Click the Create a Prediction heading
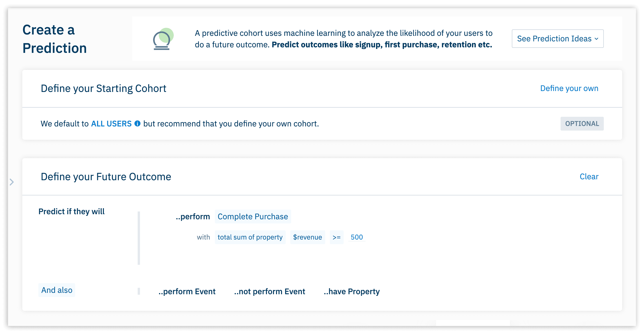The image size is (644, 334). [x=54, y=39]
